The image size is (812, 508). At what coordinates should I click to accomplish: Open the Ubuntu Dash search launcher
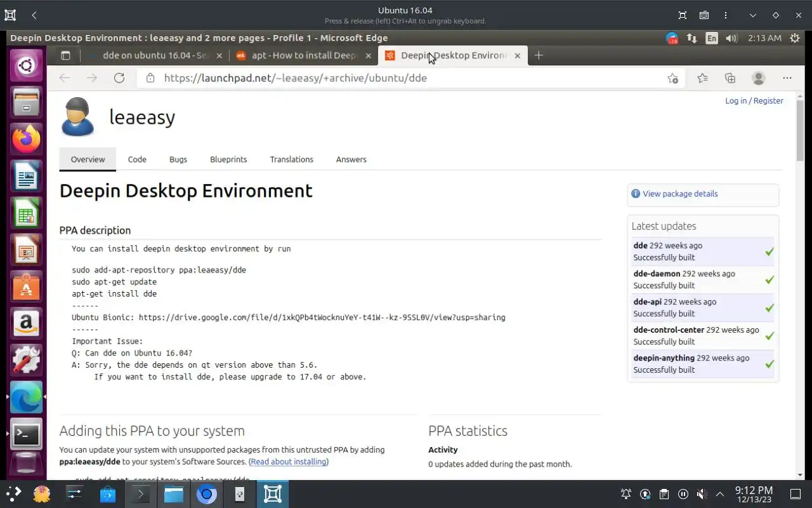[26, 65]
